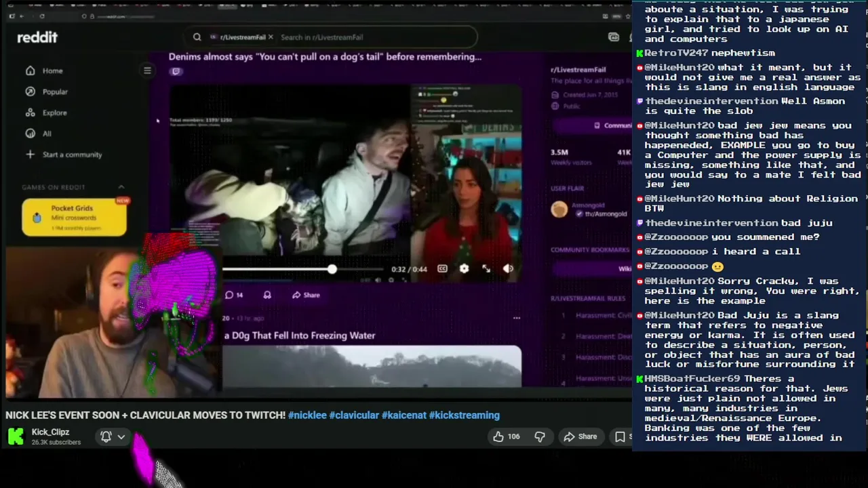Give award to the Denims post
Screen dimensions: 868x488
[x=267, y=295]
